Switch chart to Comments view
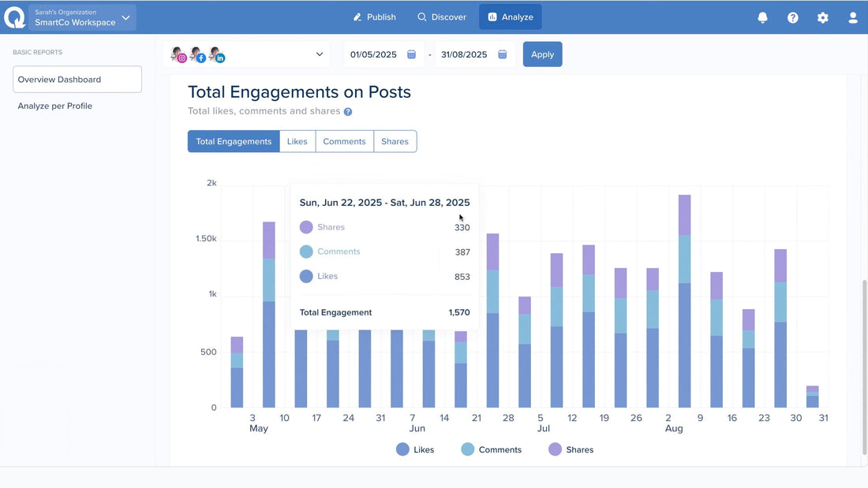Image resolution: width=868 pixels, height=488 pixels. [x=344, y=141]
